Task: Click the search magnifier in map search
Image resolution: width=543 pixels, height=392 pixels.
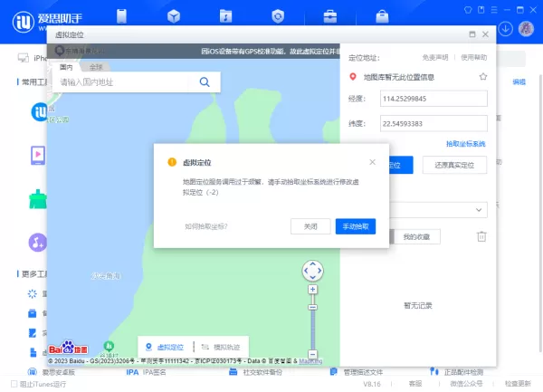Action: 205,82
